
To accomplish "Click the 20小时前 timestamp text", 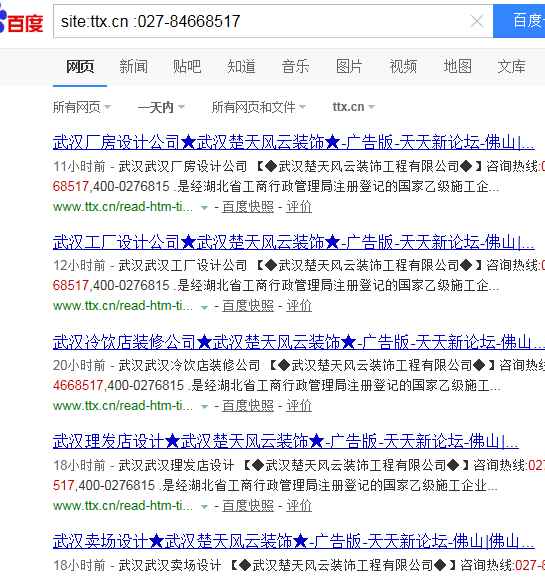I will [x=79, y=366].
